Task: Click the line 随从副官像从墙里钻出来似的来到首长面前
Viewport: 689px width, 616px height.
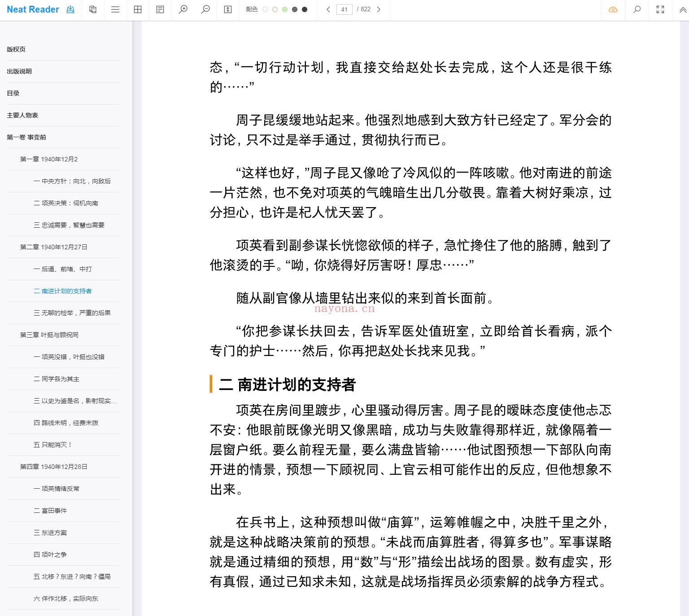Action: 365,298
